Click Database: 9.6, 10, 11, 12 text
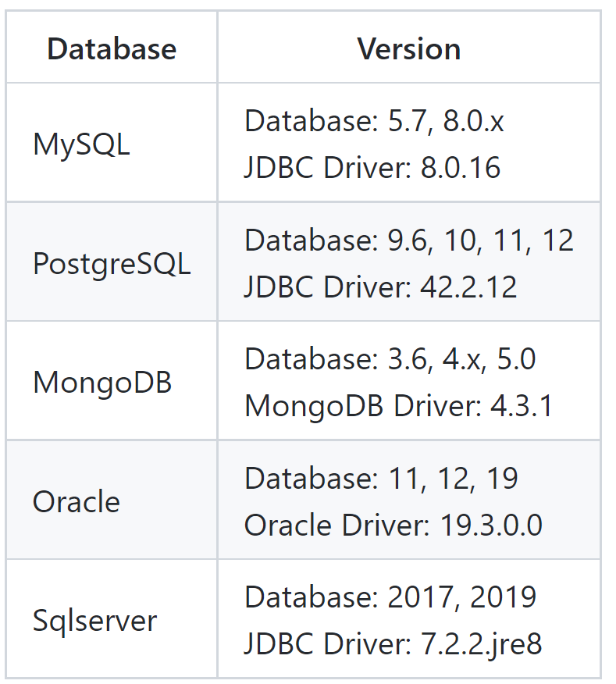 click(408, 240)
